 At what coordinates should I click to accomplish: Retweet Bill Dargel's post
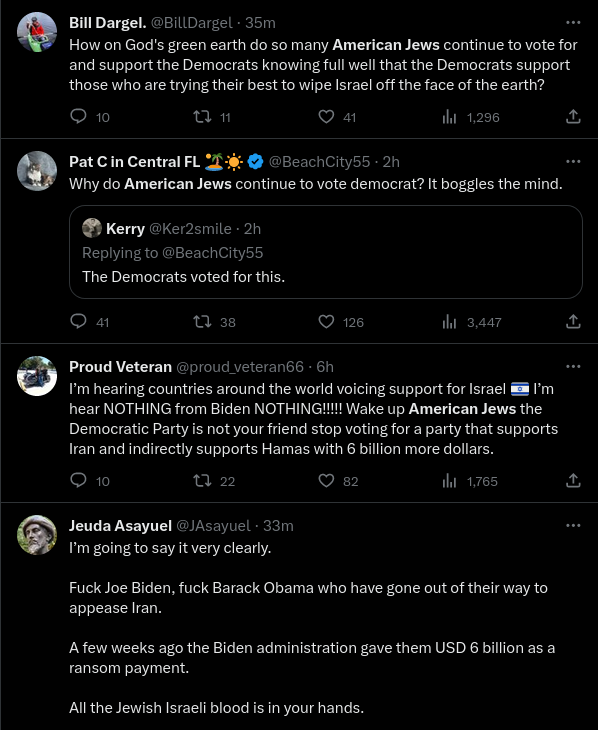[202, 116]
